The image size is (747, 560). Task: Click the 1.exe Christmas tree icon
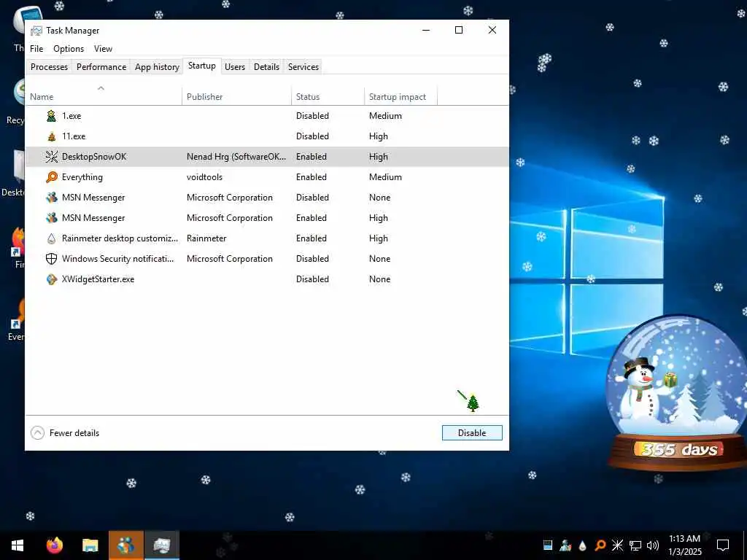point(52,116)
